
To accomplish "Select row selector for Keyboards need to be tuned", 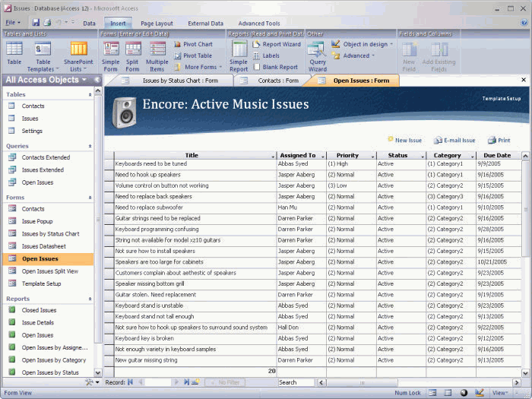I will [x=109, y=164].
